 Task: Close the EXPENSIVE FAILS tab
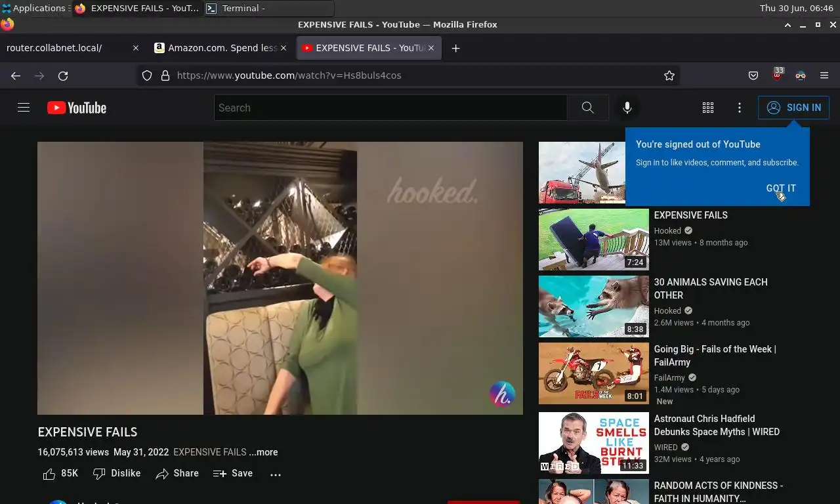click(x=431, y=48)
